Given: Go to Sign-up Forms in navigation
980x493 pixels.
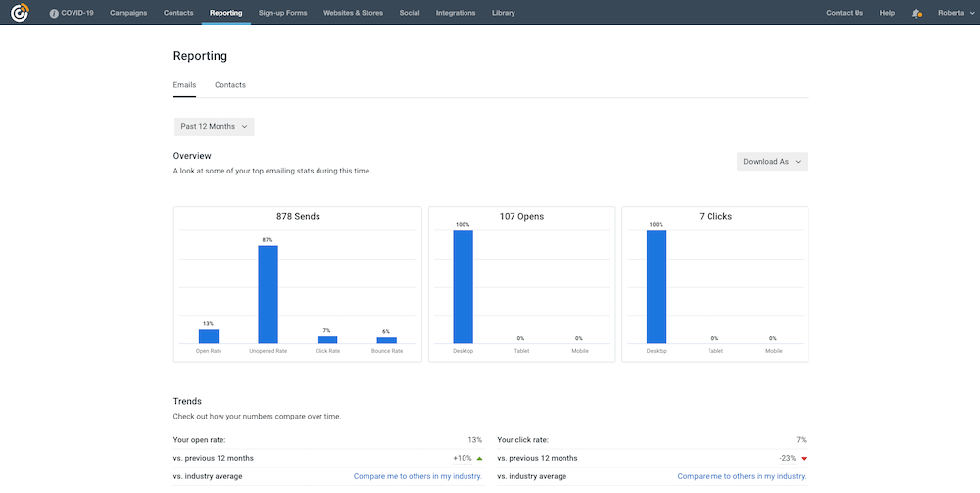Looking at the screenshot, I should [x=283, y=13].
